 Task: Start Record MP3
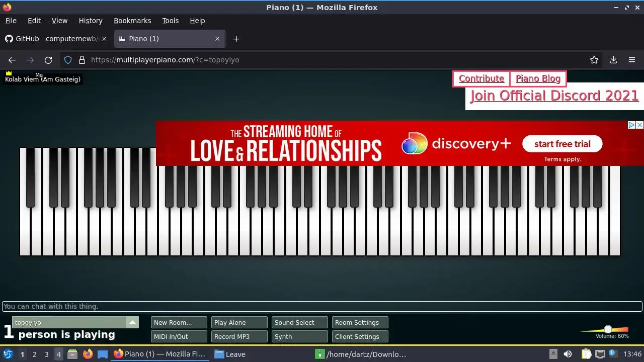[x=239, y=336]
